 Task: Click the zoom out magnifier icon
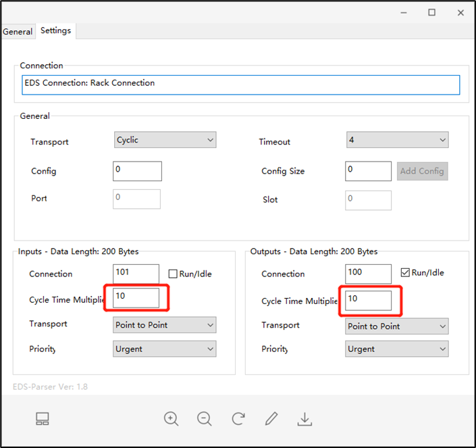tap(205, 419)
